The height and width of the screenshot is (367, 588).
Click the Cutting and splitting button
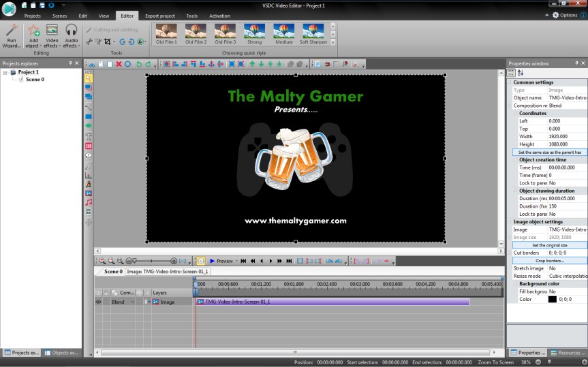(x=112, y=29)
